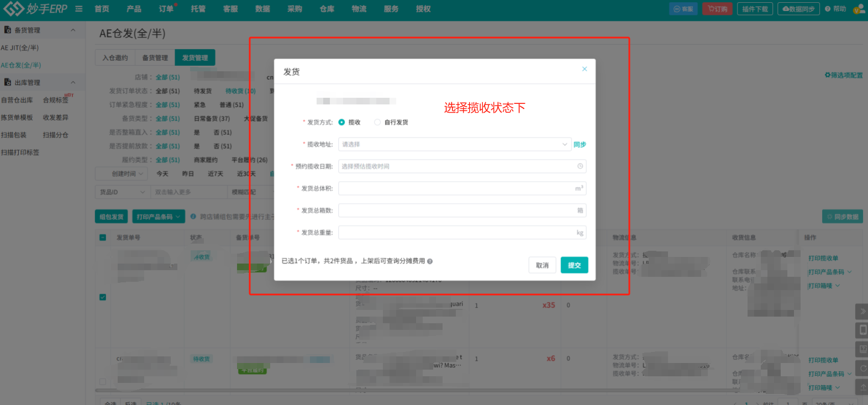Image resolution: width=868 pixels, height=405 pixels.
Task: Open the 订购 shopping cart button
Action: tap(718, 9)
